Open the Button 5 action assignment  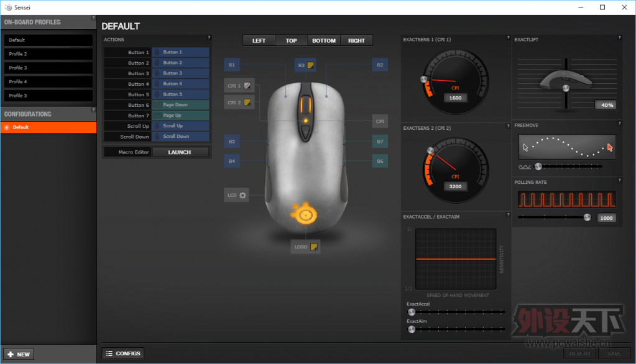tap(180, 94)
